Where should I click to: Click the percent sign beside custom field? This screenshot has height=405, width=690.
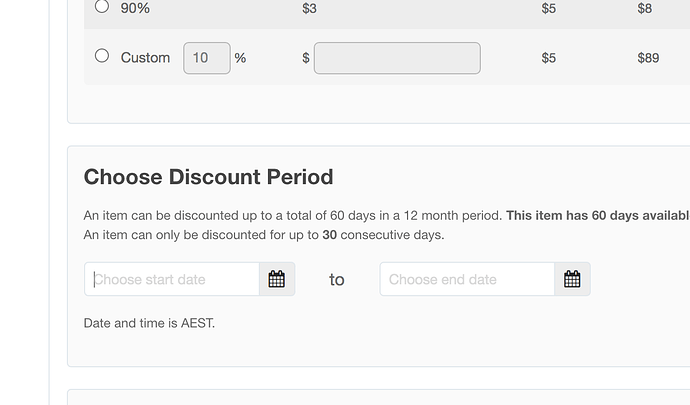point(240,58)
